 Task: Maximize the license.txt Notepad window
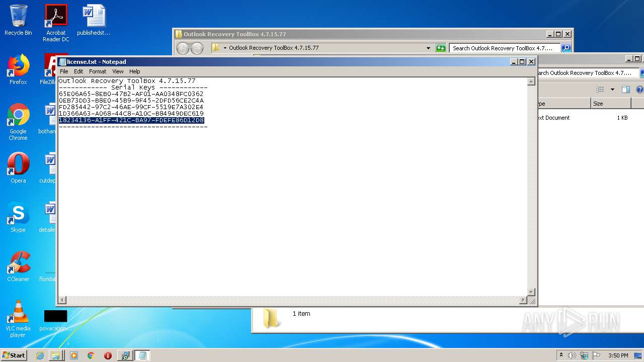pos(522,62)
